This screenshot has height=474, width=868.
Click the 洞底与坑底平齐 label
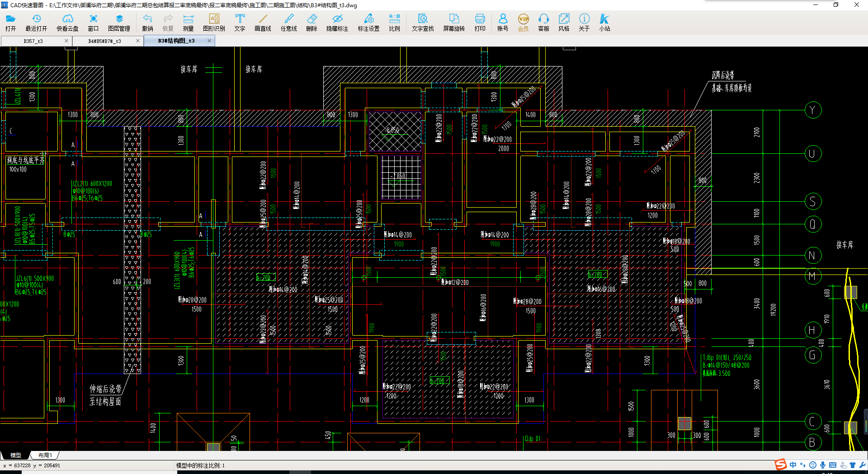(x=25, y=160)
